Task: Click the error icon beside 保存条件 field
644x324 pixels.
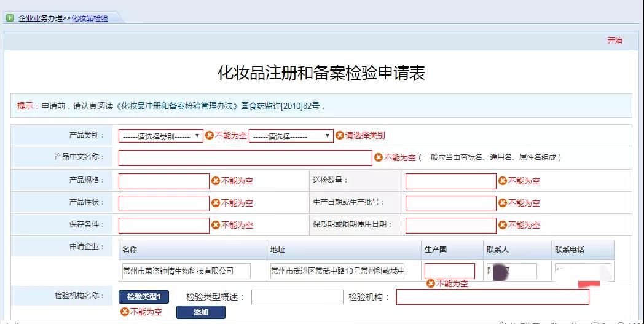Action: click(x=216, y=225)
